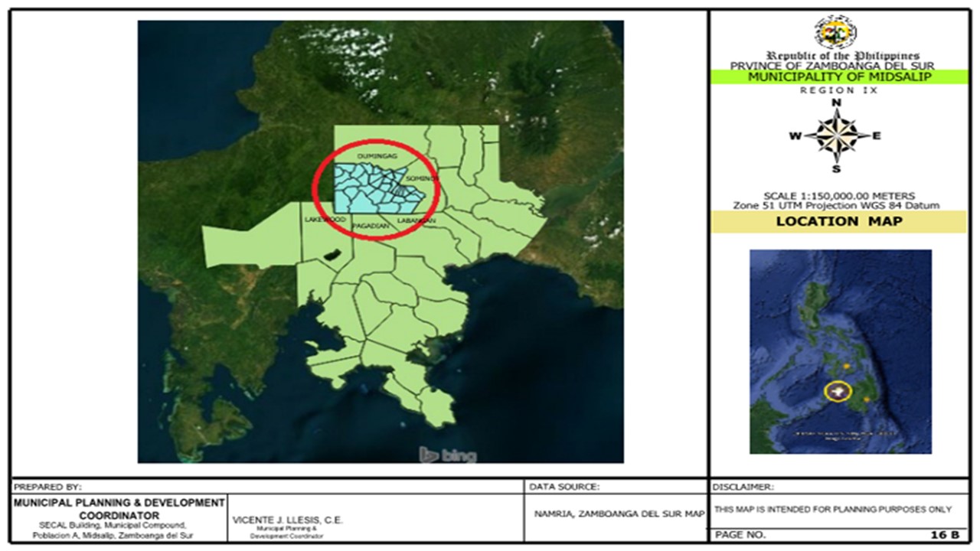The height and width of the screenshot is (551, 980).
Task: Click the page number '16 B'
Action: [945, 535]
